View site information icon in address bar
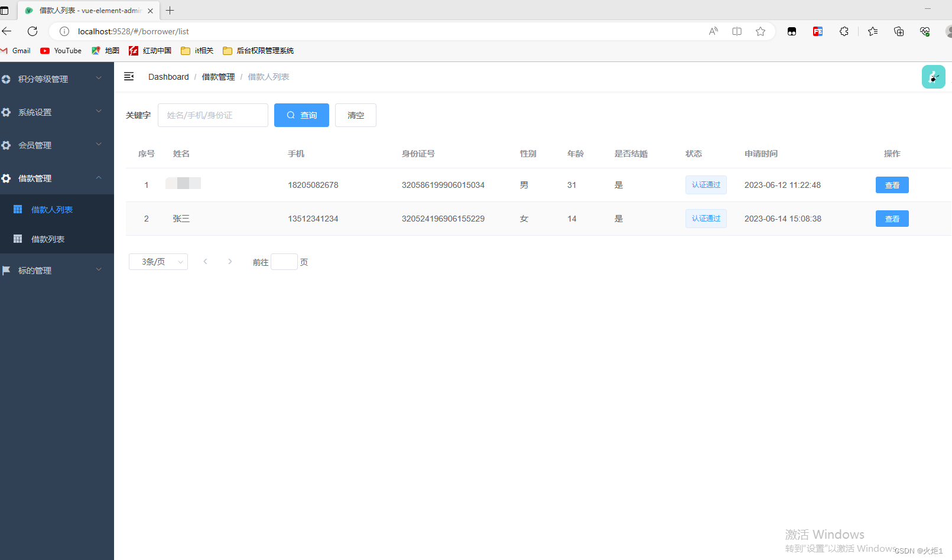The width and height of the screenshot is (952, 560). click(64, 31)
